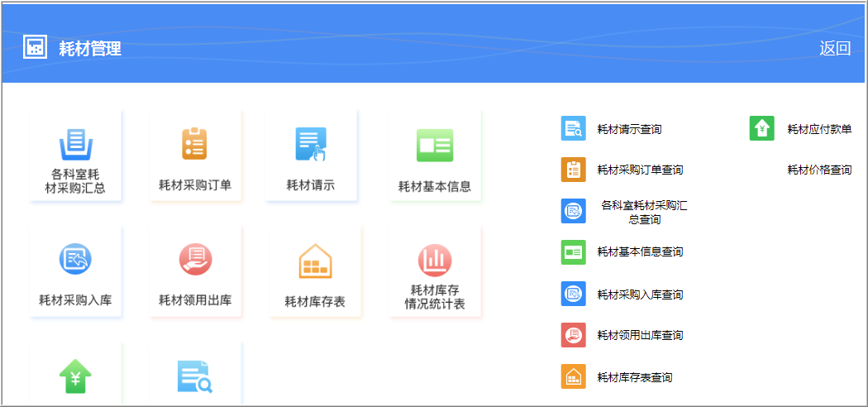Click the 耗材基本信息 tile label
Viewport: 868px width, 407px height.
pos(435,187)
